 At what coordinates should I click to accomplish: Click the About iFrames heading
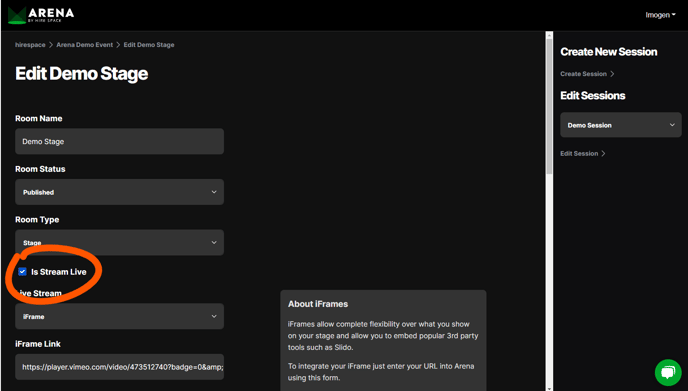point(318,304)
